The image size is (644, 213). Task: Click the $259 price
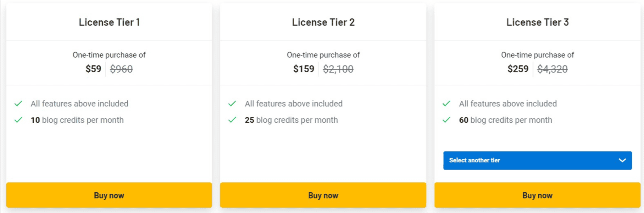coord(518,69)
